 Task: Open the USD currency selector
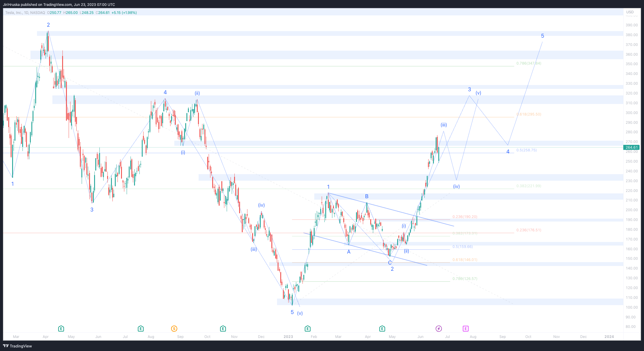pos(630,12)
